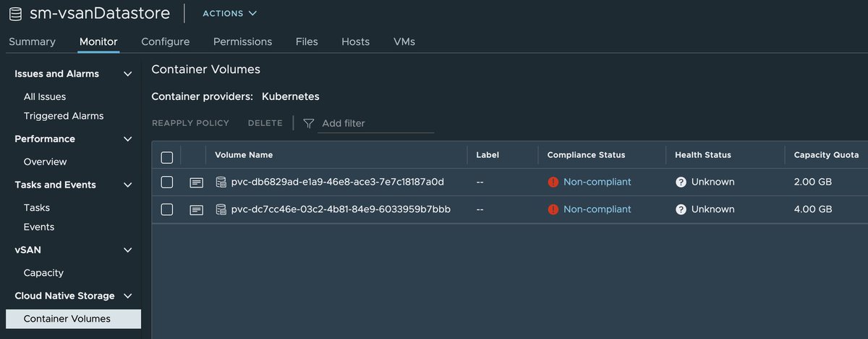Open Non-compliant link for pvc-dc7cc46e
Screen dimensions: 868x339
(x=597, y=209)
